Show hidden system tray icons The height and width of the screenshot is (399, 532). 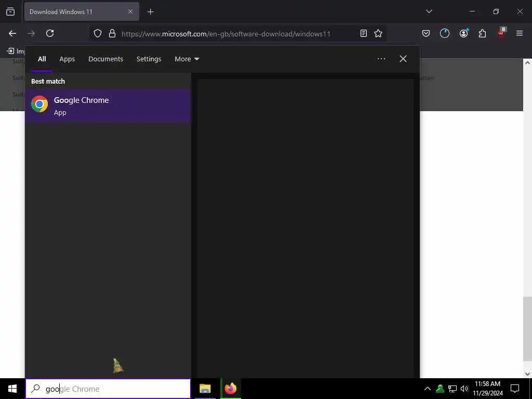(428, 389)
